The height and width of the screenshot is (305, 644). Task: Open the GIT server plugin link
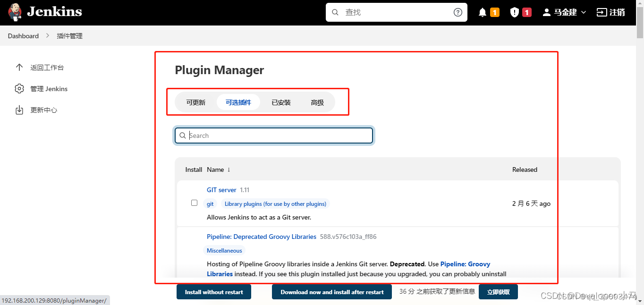[x=221, y=190]
